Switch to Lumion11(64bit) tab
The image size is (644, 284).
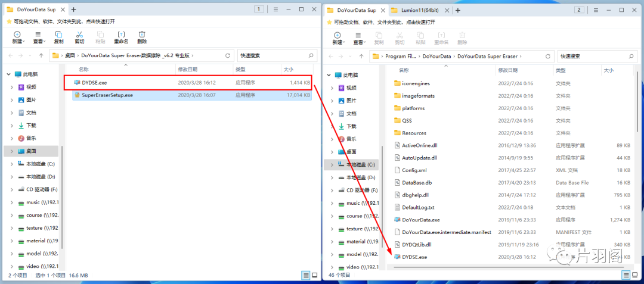(x=420, y=10)
